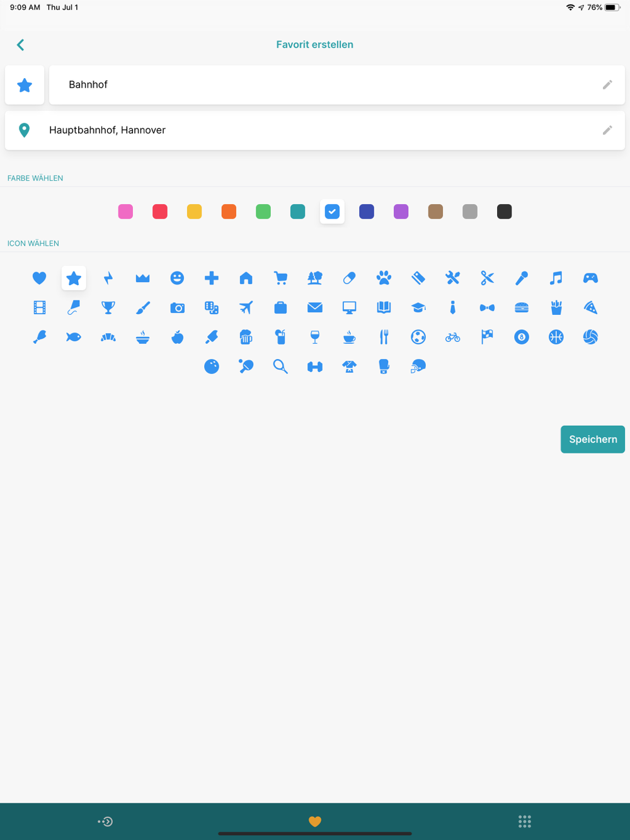Pick the pink color swatch
Image resolution: width=630 pixels, height=840 pixels.
pos(125,212)
